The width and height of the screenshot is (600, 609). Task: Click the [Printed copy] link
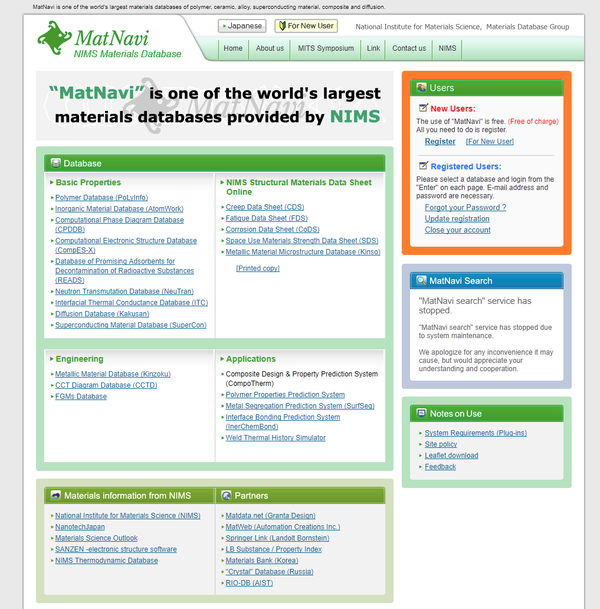(x=257, y=268)
